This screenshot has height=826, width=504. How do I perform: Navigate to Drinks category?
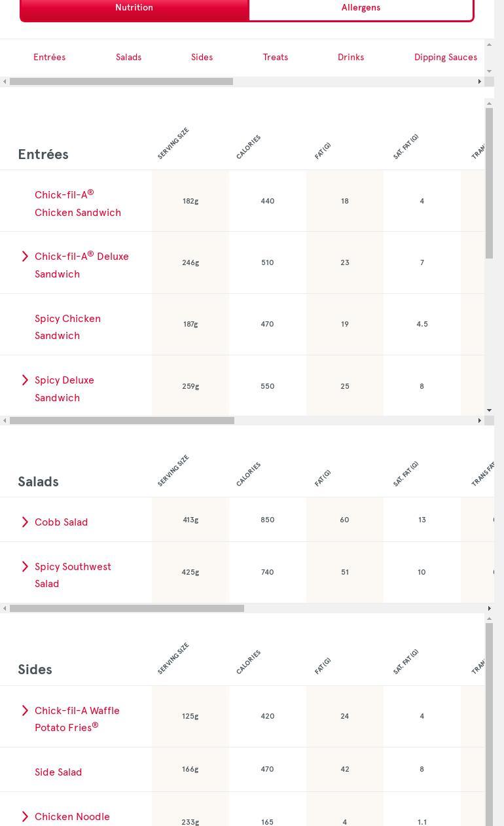(350, 57)
